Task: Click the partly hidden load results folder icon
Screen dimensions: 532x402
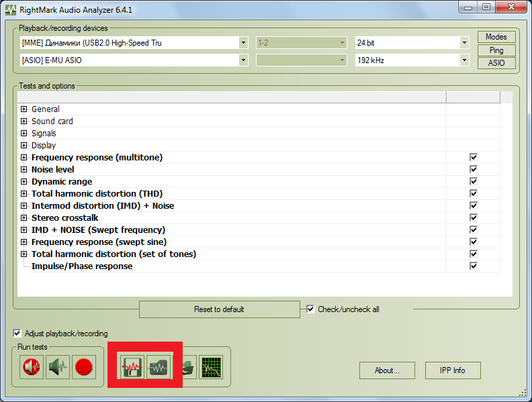Action: (x=189, y=366)
